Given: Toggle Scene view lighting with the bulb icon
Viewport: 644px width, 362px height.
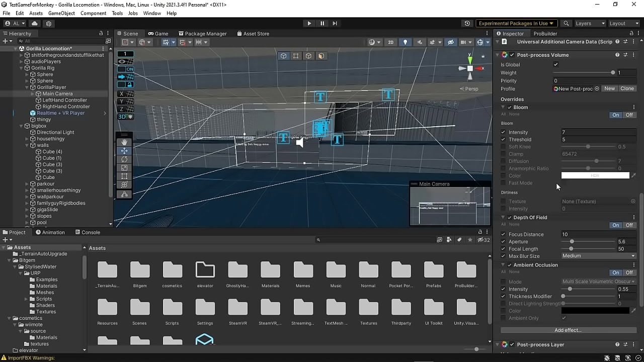Looking at the screenshot, I should click(405, 42).
